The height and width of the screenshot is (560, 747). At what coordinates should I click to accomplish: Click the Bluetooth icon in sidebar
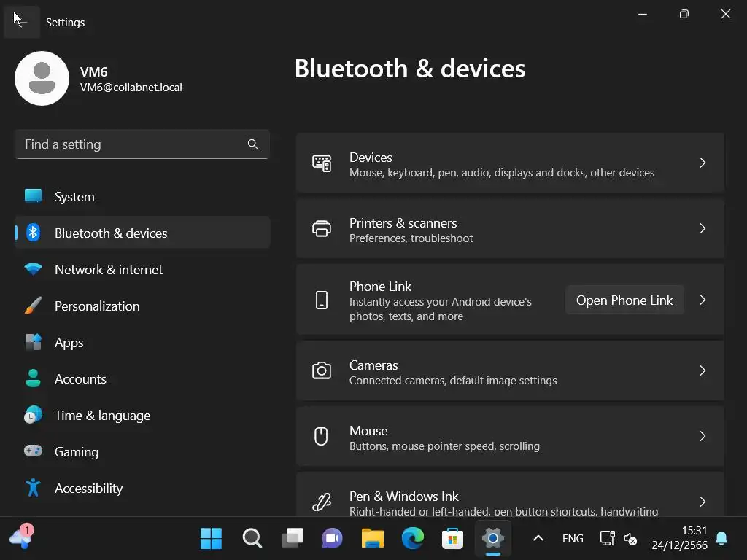pos(33,233)
